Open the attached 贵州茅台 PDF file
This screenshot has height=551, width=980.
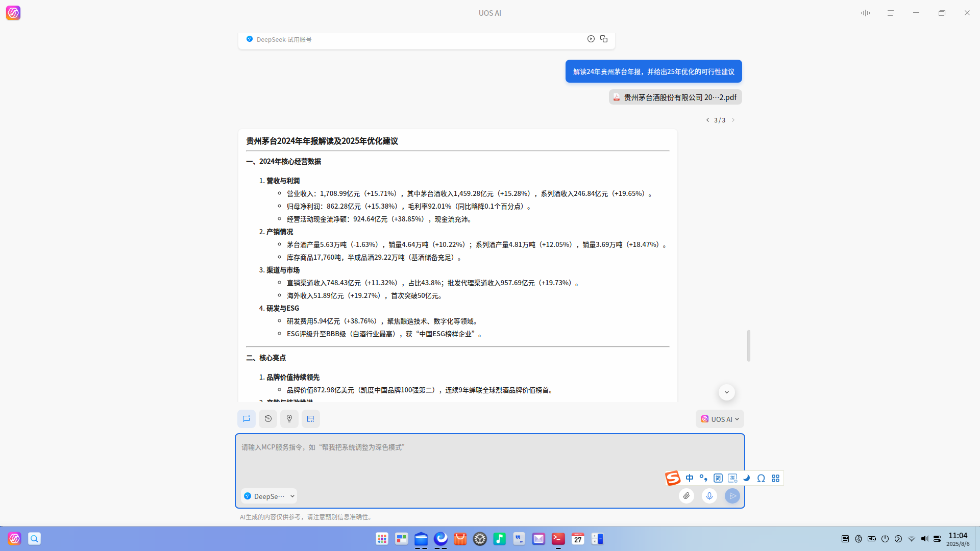675,97
